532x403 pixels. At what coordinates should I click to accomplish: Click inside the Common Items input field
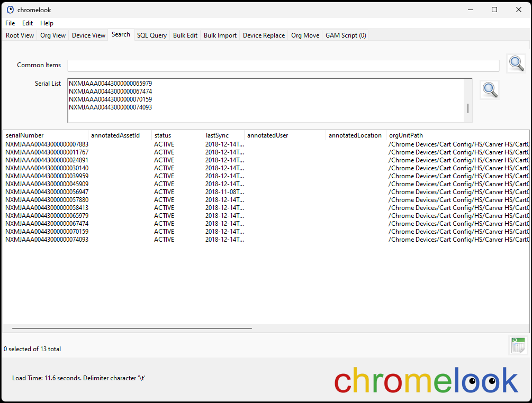283,65
